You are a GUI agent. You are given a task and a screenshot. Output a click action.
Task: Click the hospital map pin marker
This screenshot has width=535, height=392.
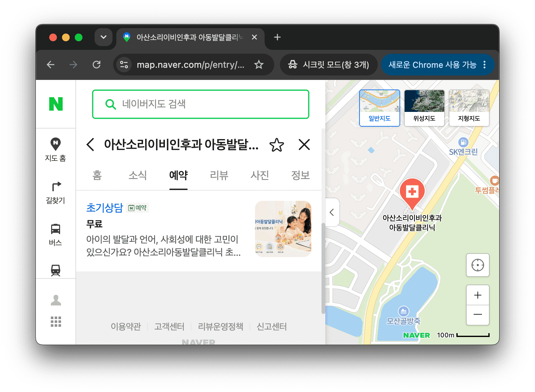pyautogui.click(x=412, y=194)
